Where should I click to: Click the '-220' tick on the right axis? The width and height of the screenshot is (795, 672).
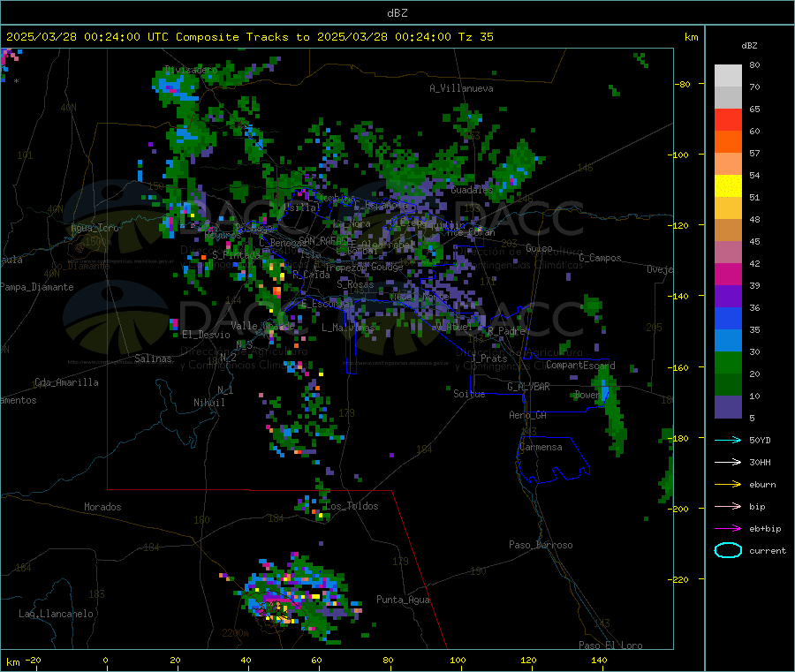680,580
